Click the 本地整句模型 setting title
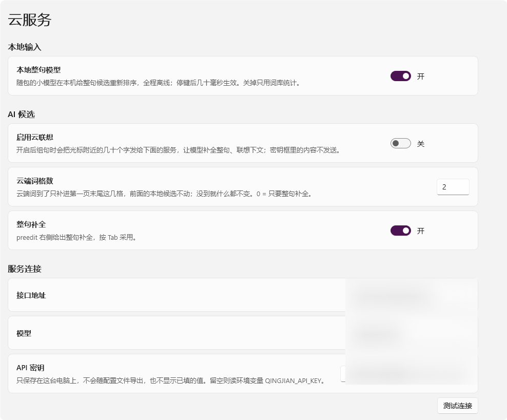 point(38,70)
